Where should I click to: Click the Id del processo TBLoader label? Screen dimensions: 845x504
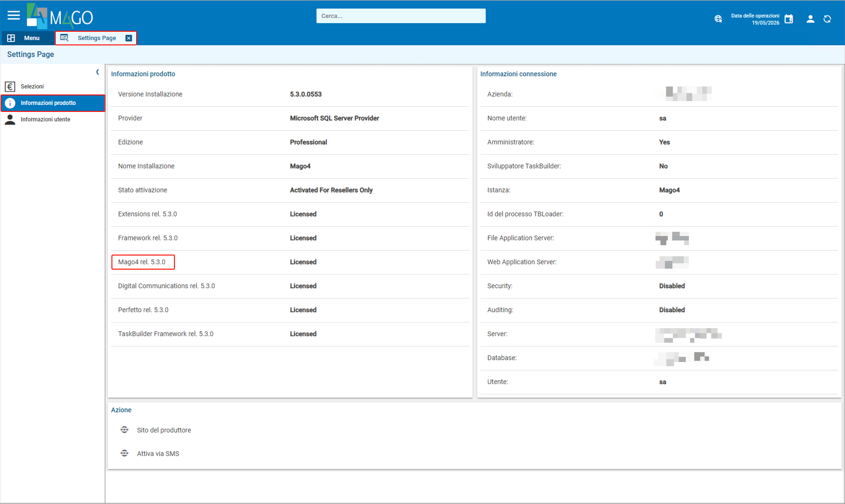coord(525,214)
